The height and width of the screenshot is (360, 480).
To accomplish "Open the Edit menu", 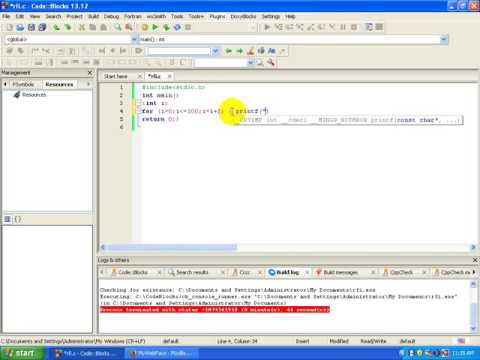I will [x=20, y=16].
